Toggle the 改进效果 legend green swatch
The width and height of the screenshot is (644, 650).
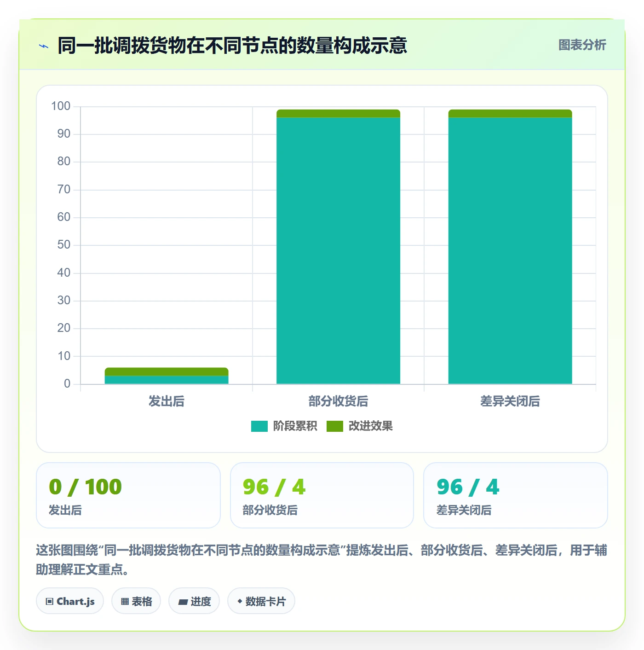click(x=334, y=426)
